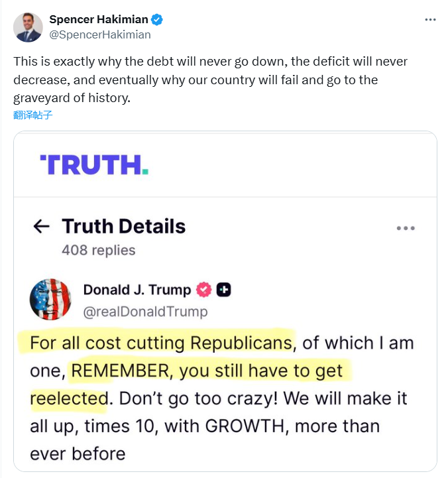Viewport: 448px width, 478px height.
Task: Click the tweet text about the debt
Action: 210,80
